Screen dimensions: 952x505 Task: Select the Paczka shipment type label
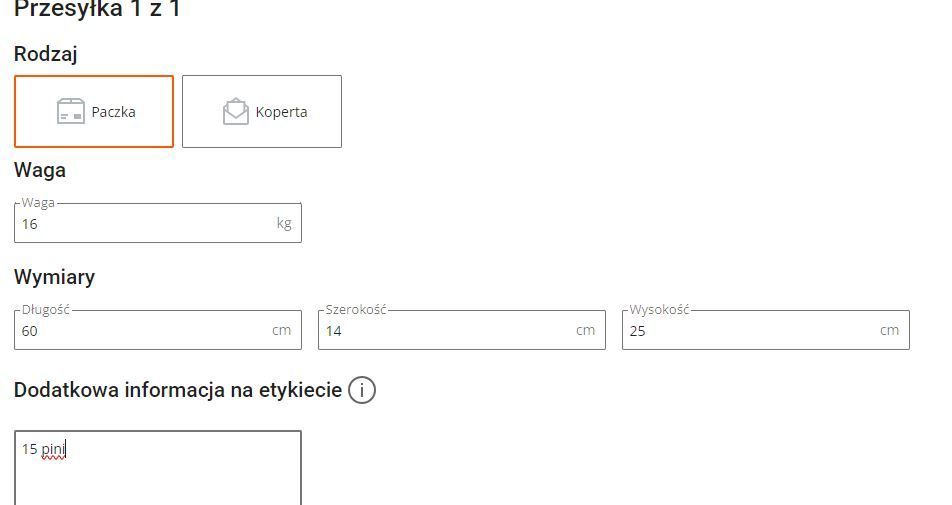point(113,112)
